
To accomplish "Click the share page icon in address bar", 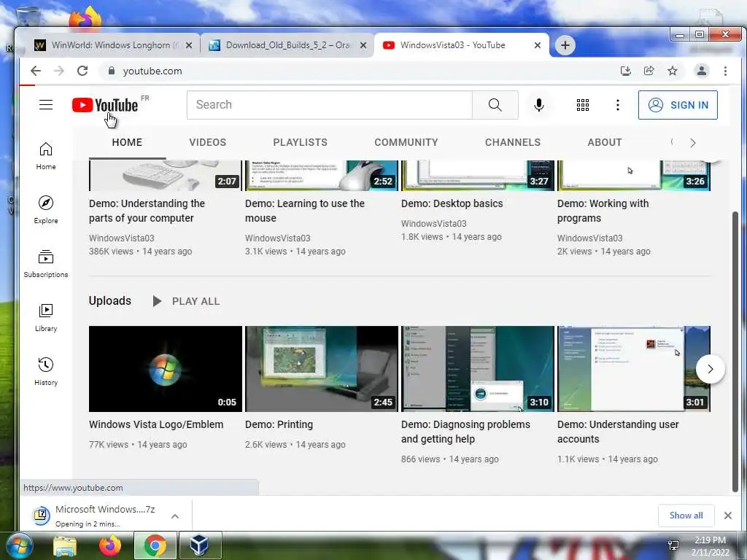I will click(649, 71).
